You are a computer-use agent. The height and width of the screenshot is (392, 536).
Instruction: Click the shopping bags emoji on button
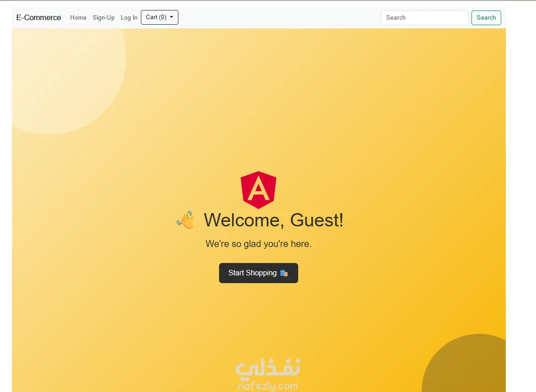coord(284,273)
